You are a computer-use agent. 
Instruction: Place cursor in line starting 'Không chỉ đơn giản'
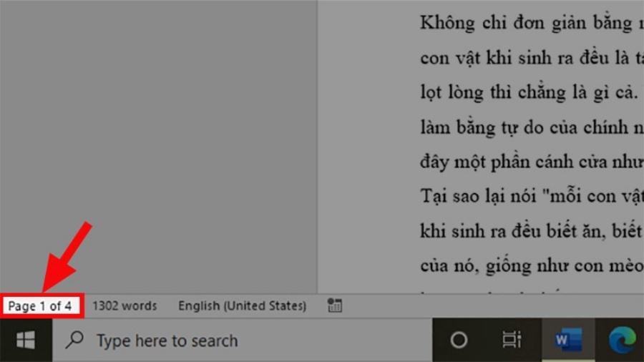(x=530, y=23)
